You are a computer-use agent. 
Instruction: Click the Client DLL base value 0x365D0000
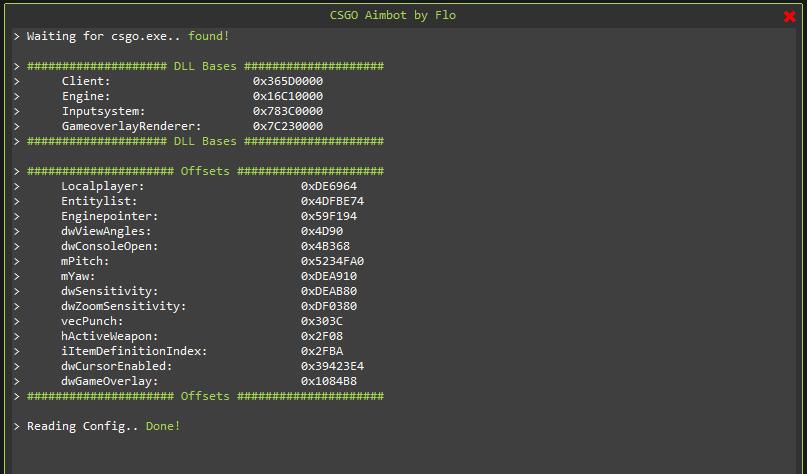click(287, 81)
